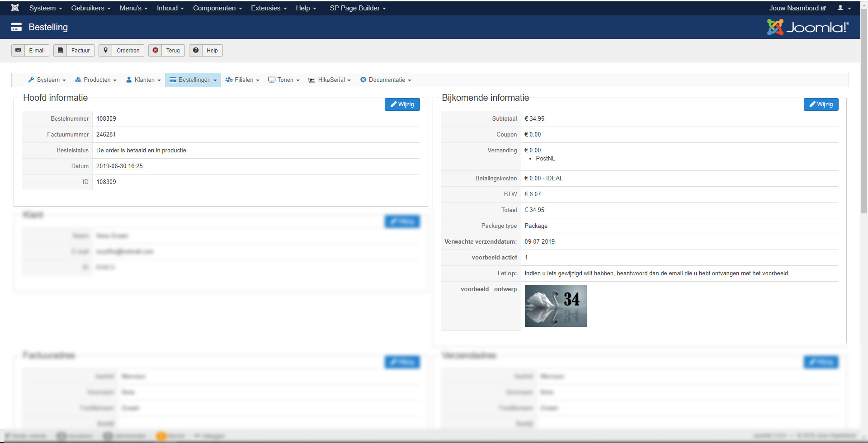Click the Joomla! logo in the header

(x=808, y=27)
